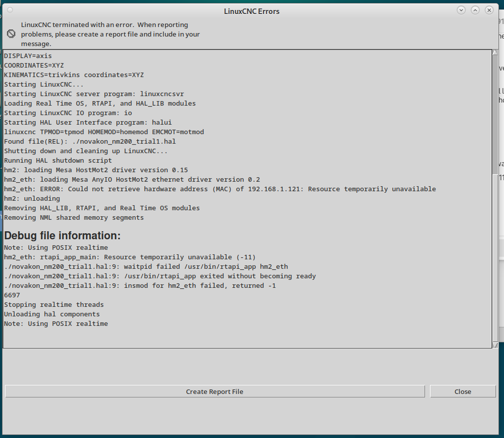Viewport: 504px width, 438px height.
Task: Click the 'waitpid failed /usr/bin/rtapi_app hm2_eth' line
Action: click(x=146, y=266)
